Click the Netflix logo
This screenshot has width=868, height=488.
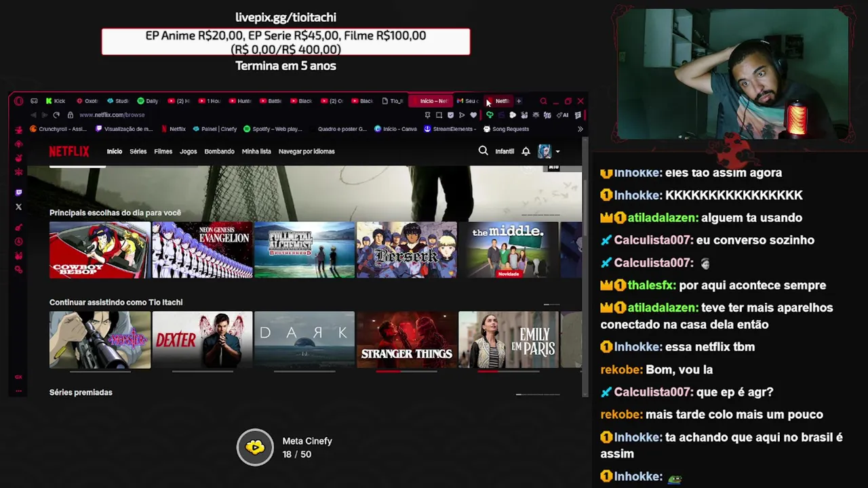[x=69, y=151]
